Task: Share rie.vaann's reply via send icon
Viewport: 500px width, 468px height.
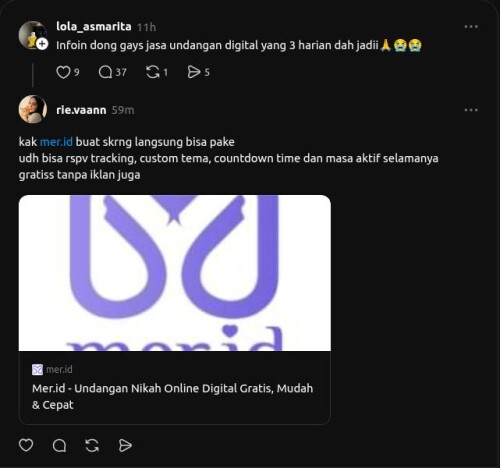Action: point(125,445)
